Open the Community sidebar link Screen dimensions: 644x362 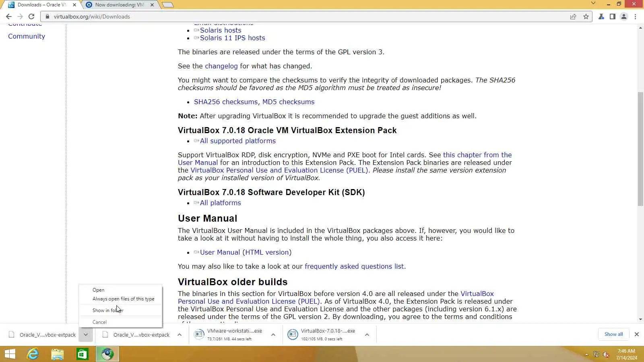[27, 36]
